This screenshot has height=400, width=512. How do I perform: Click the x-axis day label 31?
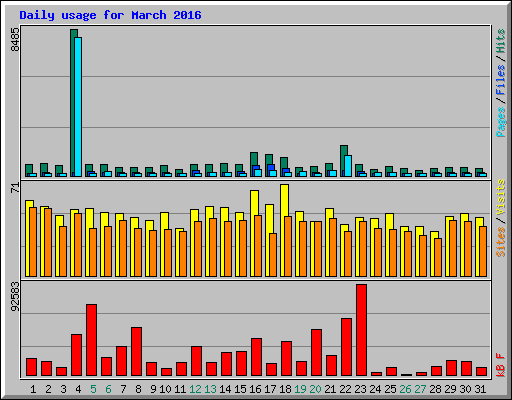pyautogui.click(x=480, y=389)
